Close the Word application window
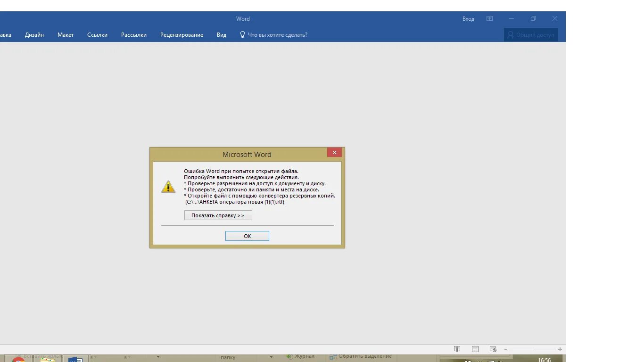The height and width of the screenshot is (362, 644). click(555, 19)
